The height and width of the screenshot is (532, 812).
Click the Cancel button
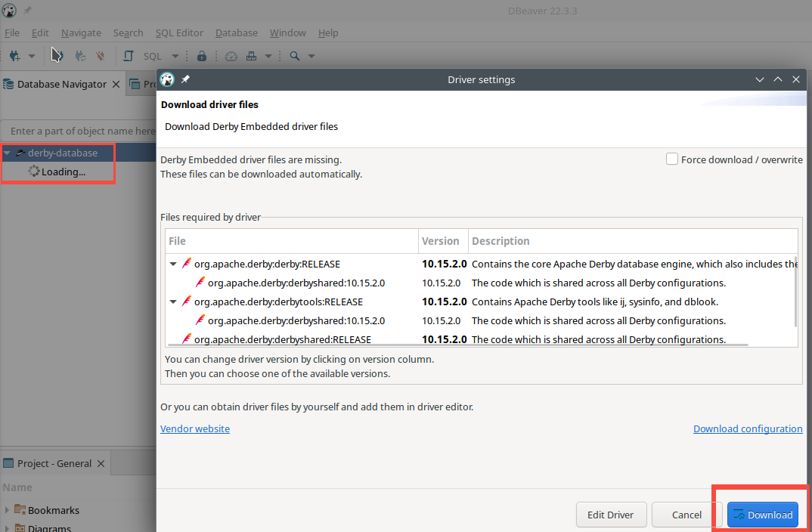(x=686, y=515)
